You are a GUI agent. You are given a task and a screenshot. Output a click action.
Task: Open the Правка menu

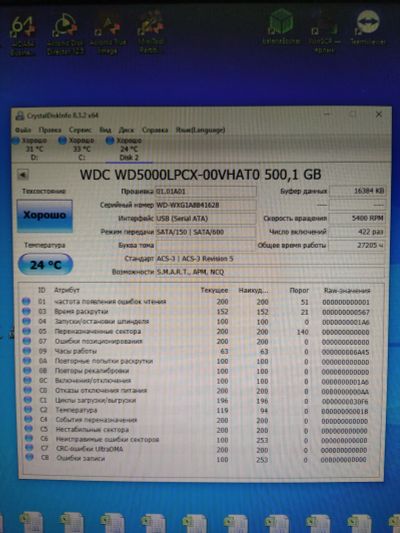tap(50, 130)
